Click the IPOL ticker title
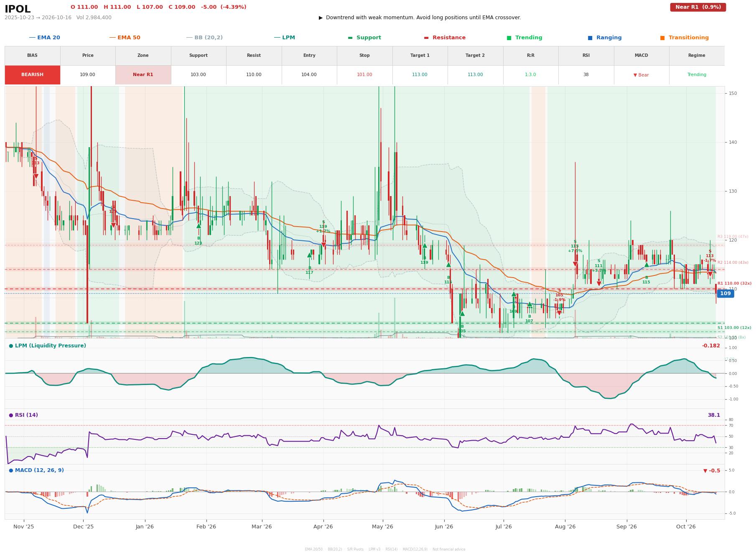The height and width of the screenshot is (556, 756). coord(18,9)
